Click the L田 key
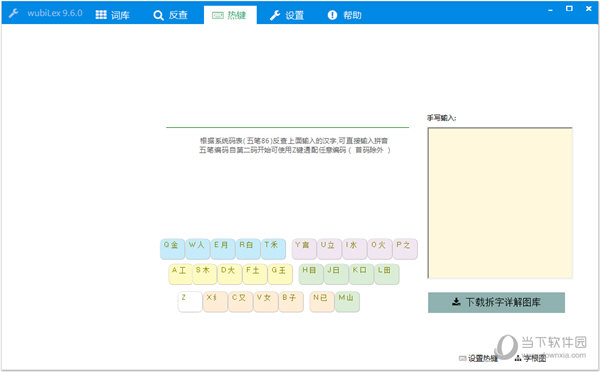This screenshot has width=600, height=372. pos(386,274)
